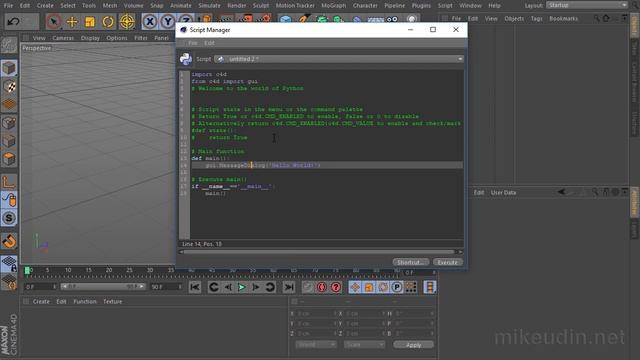This screenshot has height=360, width=640.
Task: Open the Script selection dropdown showing untitled 2
Action: click(339, 59)
